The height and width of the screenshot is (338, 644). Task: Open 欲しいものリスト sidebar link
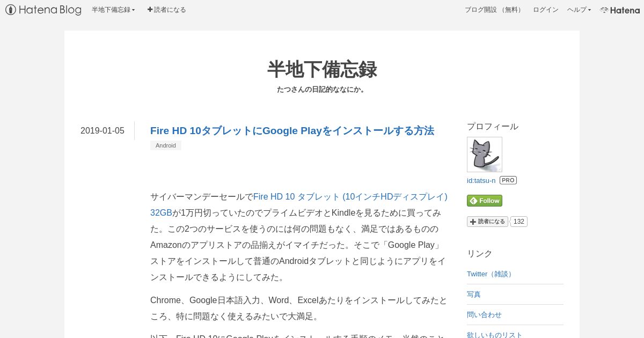(495, 334)
